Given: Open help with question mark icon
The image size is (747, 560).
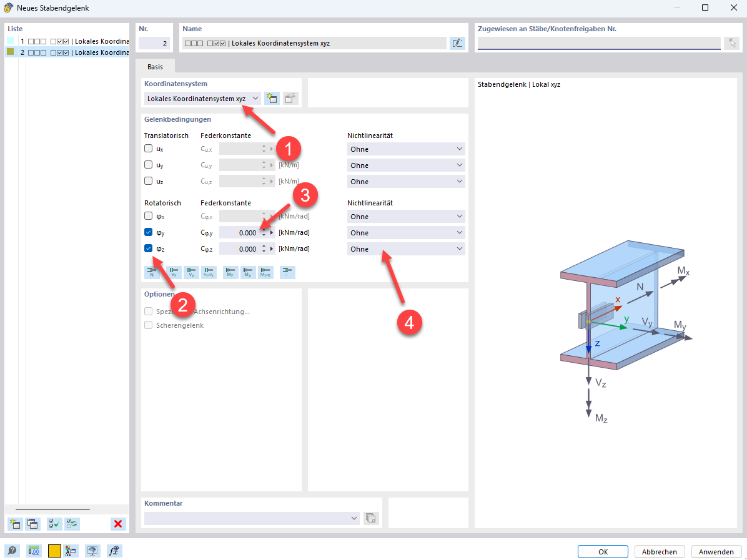Looking at the screenshot, I should [12, 551].
